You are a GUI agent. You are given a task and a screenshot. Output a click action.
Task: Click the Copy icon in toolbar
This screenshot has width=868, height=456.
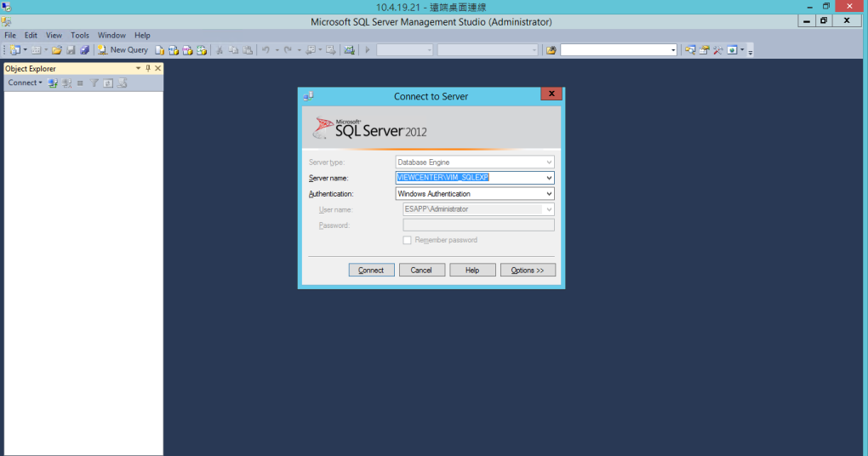click(234, 50)
